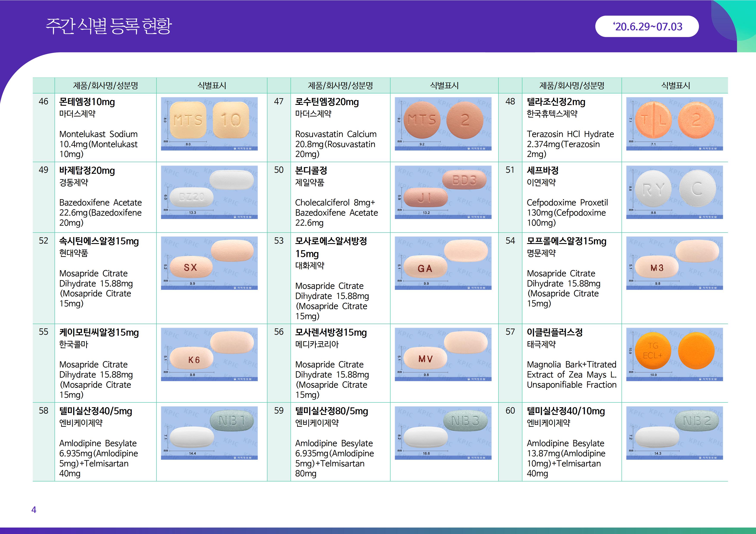Viewport: 756px width, 534px height.
Task: Select the MTS 2 Rosuvastatin pill image
Action: (443, 123)
